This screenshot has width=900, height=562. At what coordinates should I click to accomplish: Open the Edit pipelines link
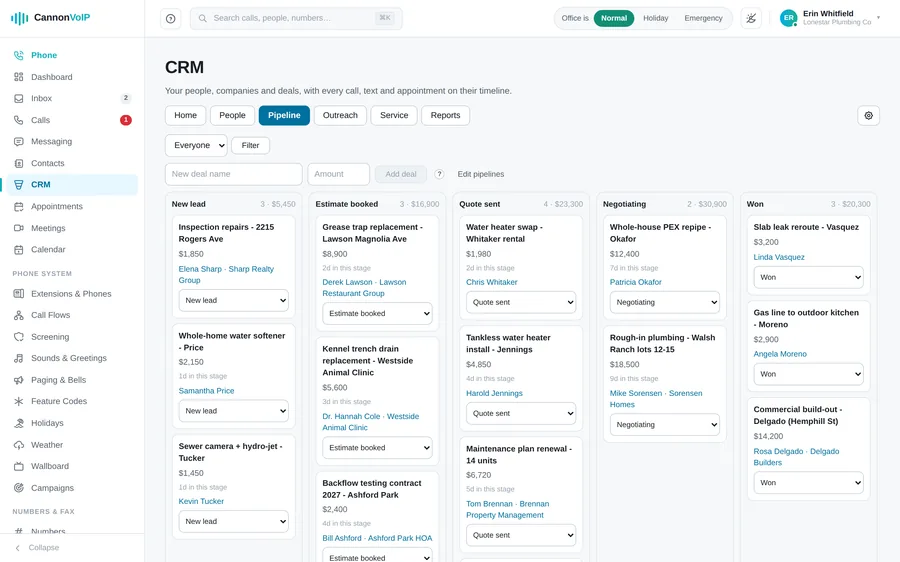coord(480,174)
